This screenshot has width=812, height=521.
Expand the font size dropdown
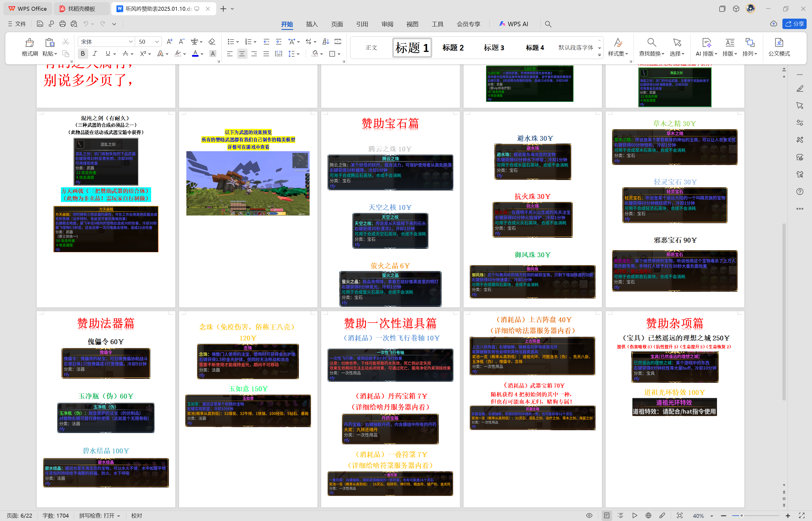[x=157, y=42]
